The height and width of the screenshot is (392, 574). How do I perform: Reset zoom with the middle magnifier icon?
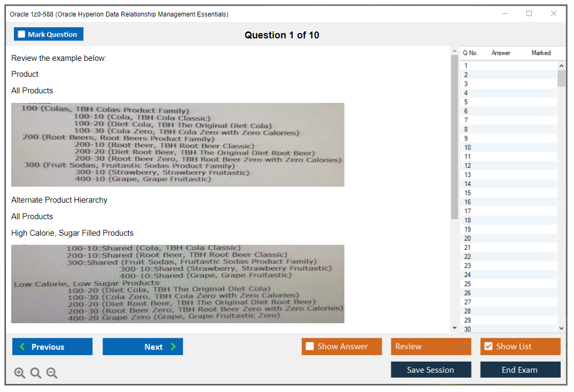(36, 373)
